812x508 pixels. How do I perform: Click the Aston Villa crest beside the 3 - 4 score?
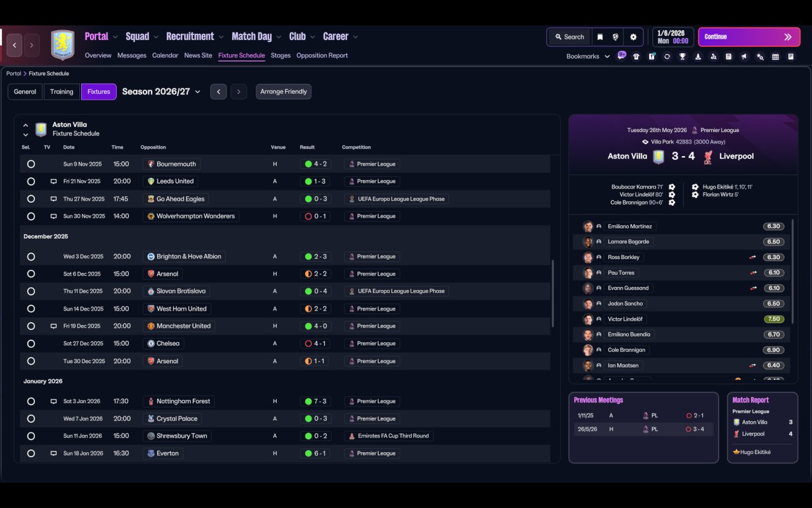click(x=658, y=157)
